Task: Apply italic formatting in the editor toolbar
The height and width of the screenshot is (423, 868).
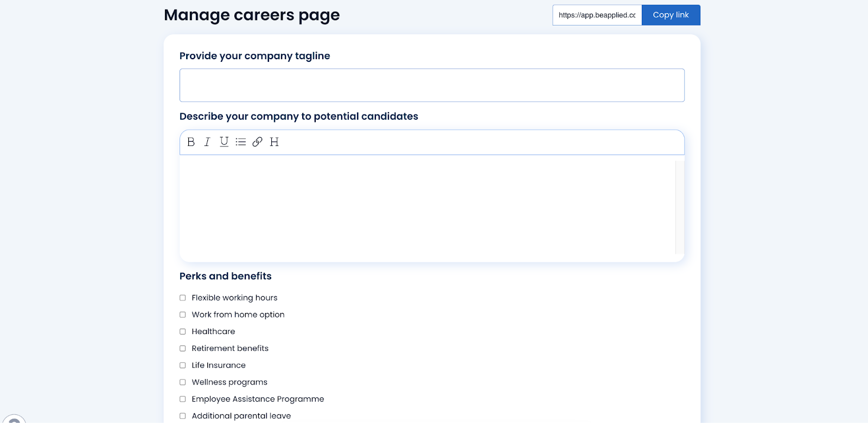Action: click(x=207, y=142)
